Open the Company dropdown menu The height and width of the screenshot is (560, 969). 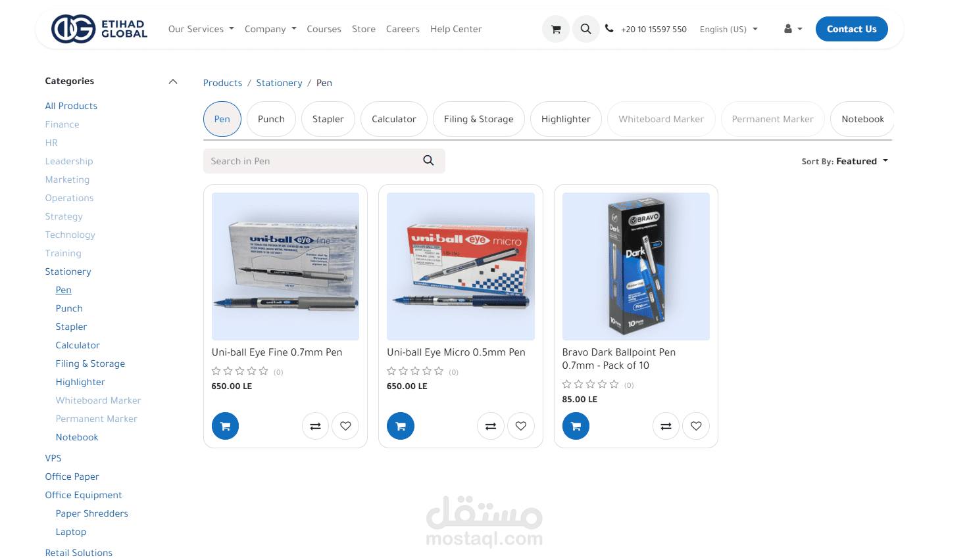[270, 29]
